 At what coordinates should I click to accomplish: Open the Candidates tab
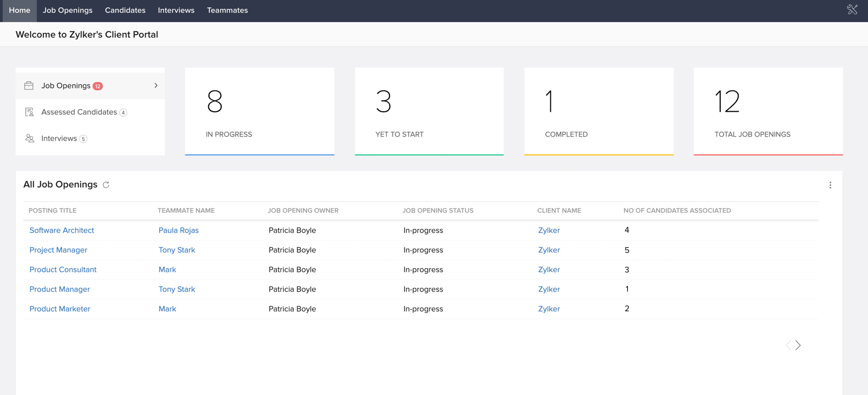tap(125, 10)
